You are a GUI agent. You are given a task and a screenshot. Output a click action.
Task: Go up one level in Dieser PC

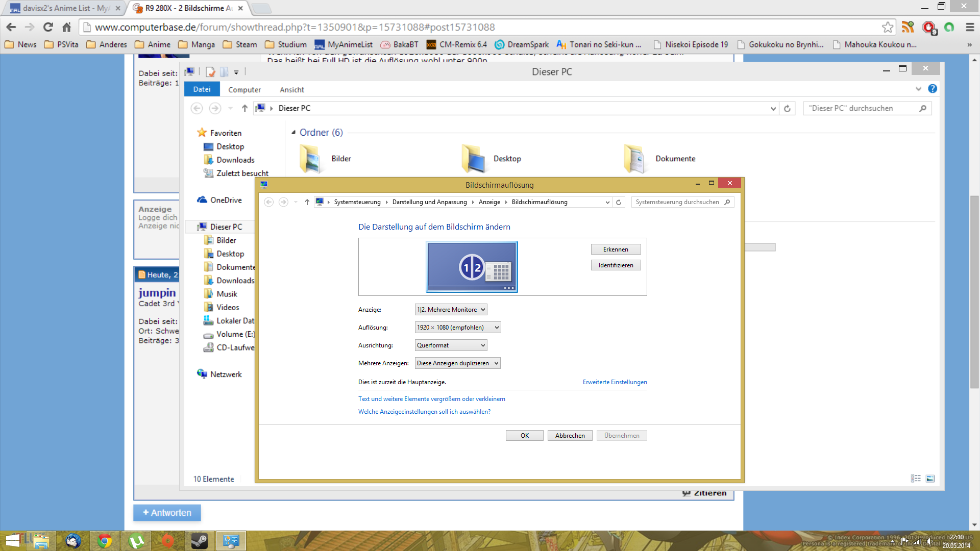[x=244, y=108]
